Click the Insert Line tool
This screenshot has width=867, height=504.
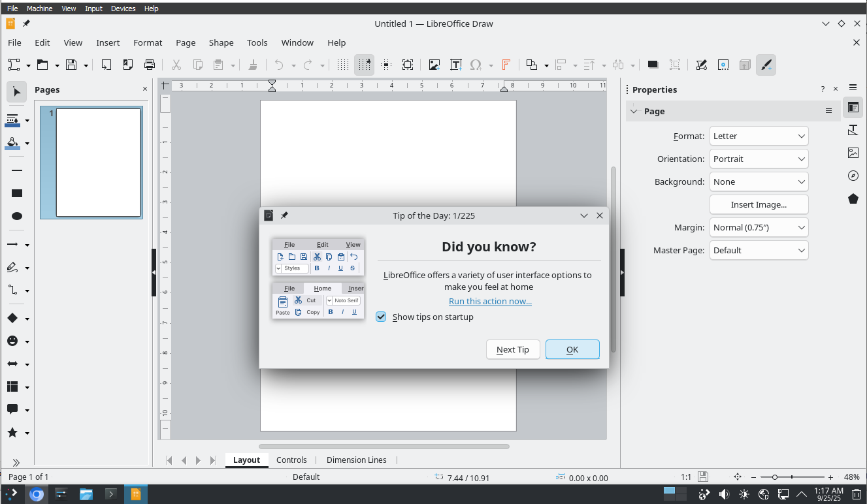tap(17, 170)
